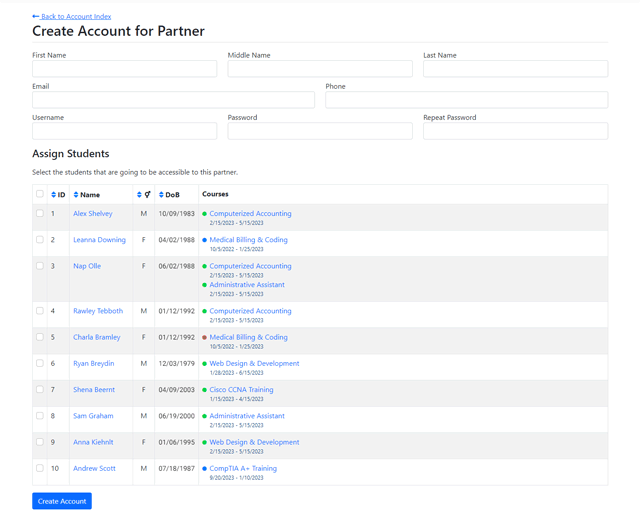The image size is (640, 523).
Task: Select checkbox for Shena Beernt
Action: [40, 389]
